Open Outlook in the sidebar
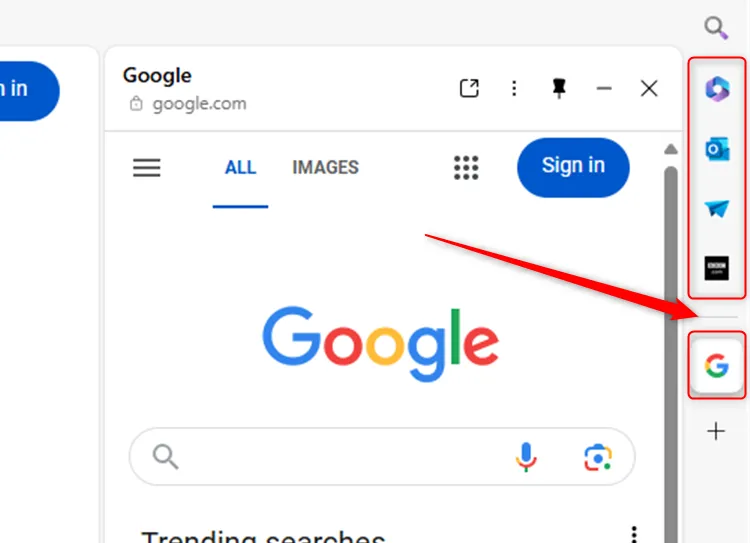The width and height of the screenshot is (750, 543). (716, 149)
